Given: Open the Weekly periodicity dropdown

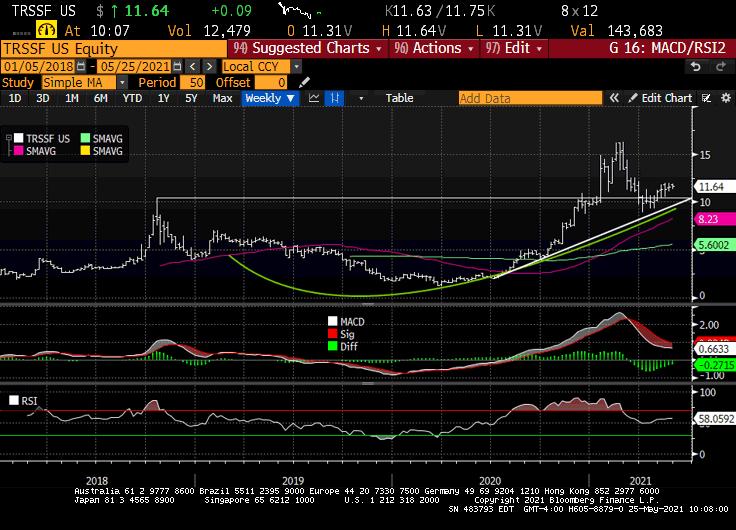Looking at the screenshot, I should click(270, 98).
